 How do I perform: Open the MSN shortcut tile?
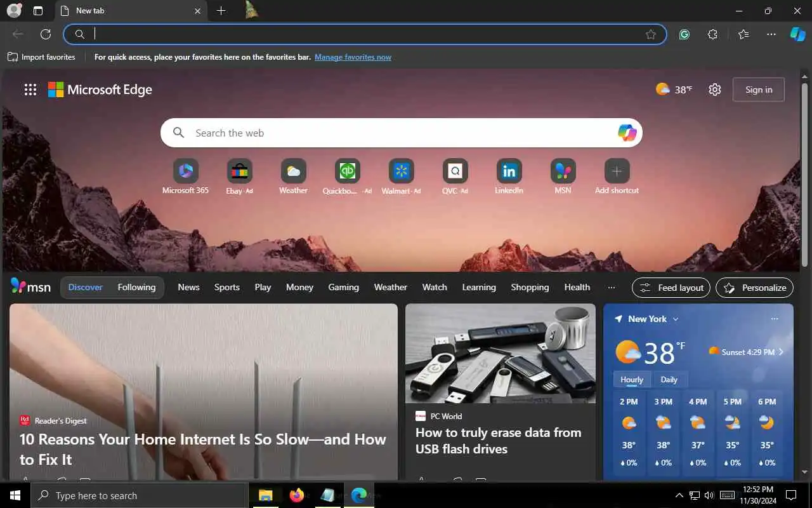coord(563,177)
